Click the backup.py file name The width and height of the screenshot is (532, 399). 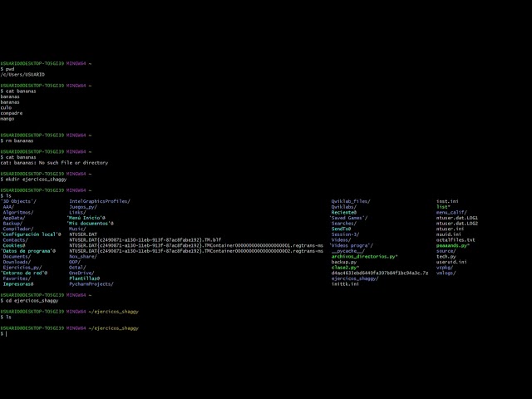(344, 262)
